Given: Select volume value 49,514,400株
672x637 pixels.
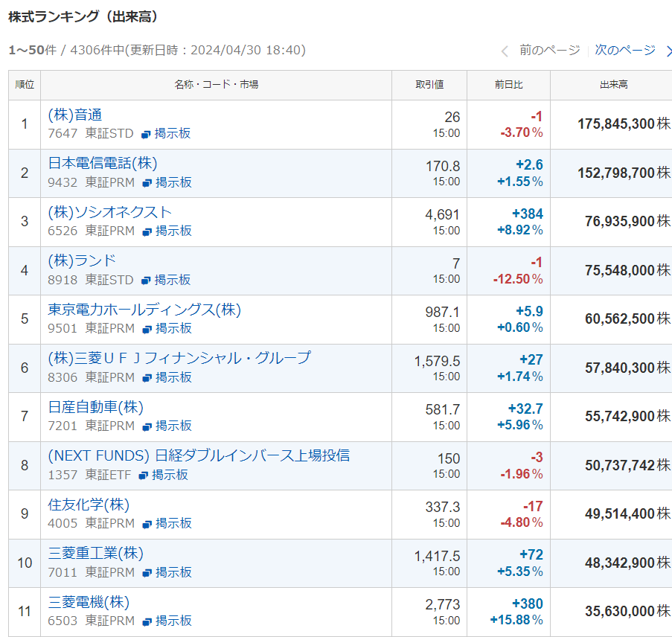Looking at the screenshot, I should (627, 513).
